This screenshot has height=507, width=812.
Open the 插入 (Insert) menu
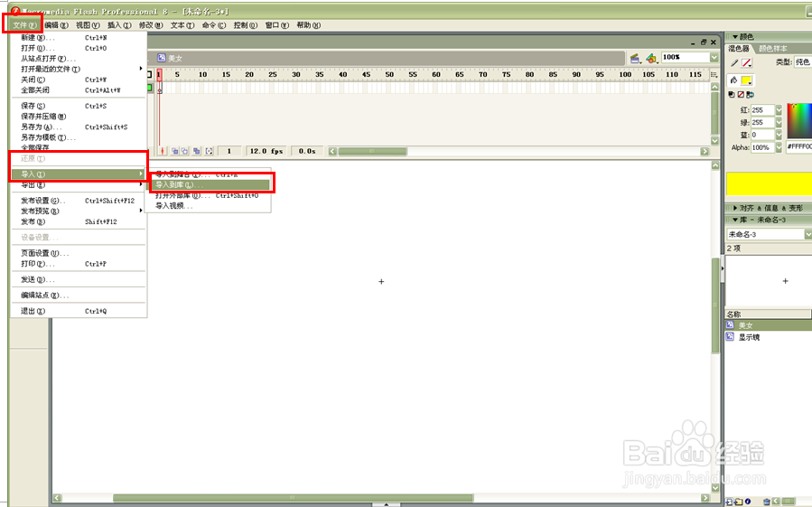coord(119,25)
